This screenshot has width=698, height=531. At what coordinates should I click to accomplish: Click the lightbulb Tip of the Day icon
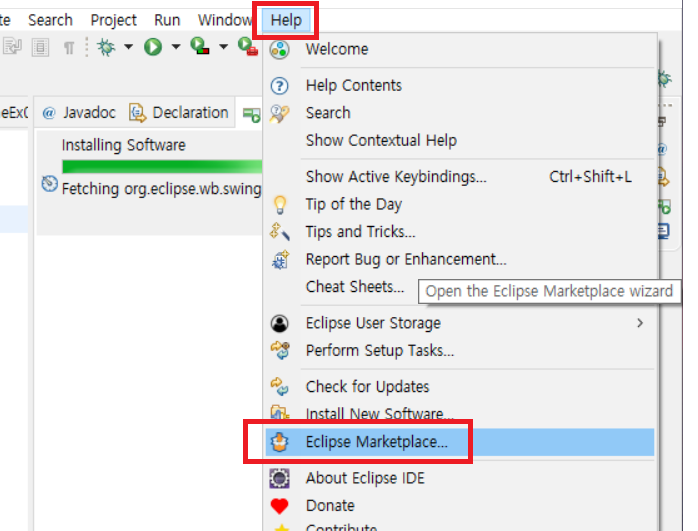(280, 205)
